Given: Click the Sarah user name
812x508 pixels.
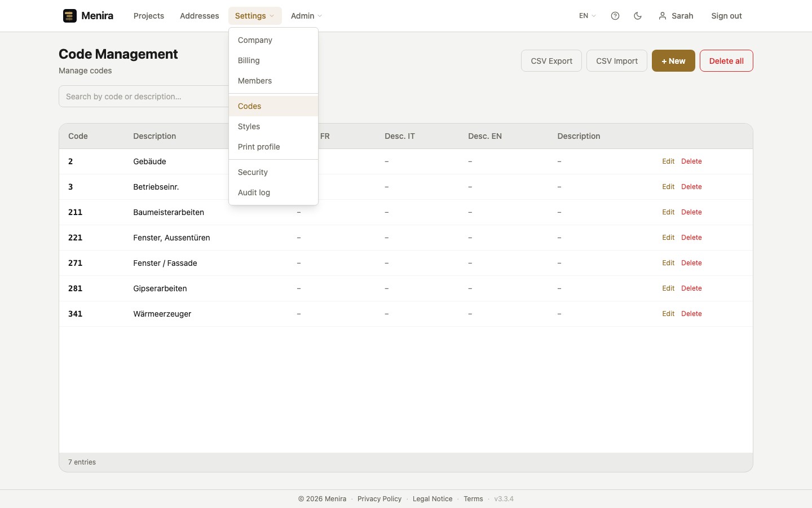Looking at the screenshot, I should click(x=682, y=16).
